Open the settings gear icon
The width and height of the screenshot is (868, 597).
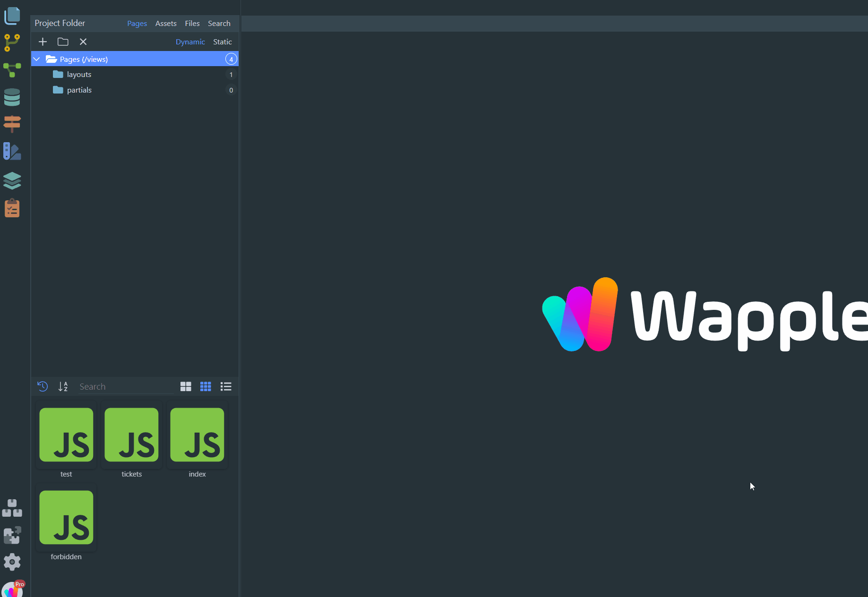coord(12,562)
